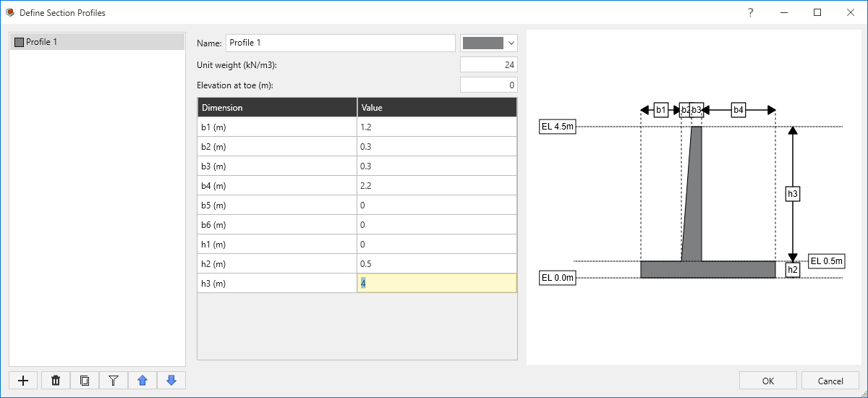Close the Define Section Profiles dialog
This screenshot has height=398, width=868.
tap(851, 12)
